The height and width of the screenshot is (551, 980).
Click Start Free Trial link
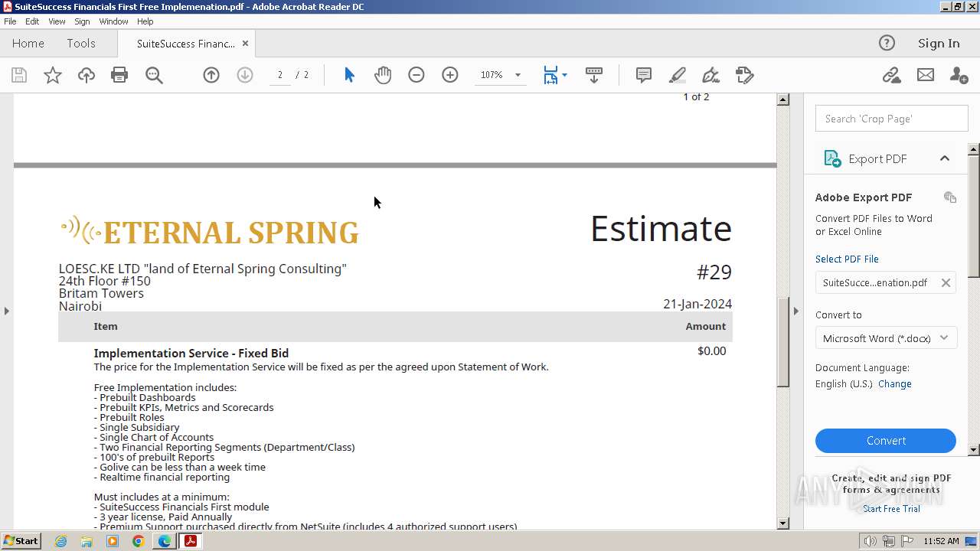(x=891, y=509)
